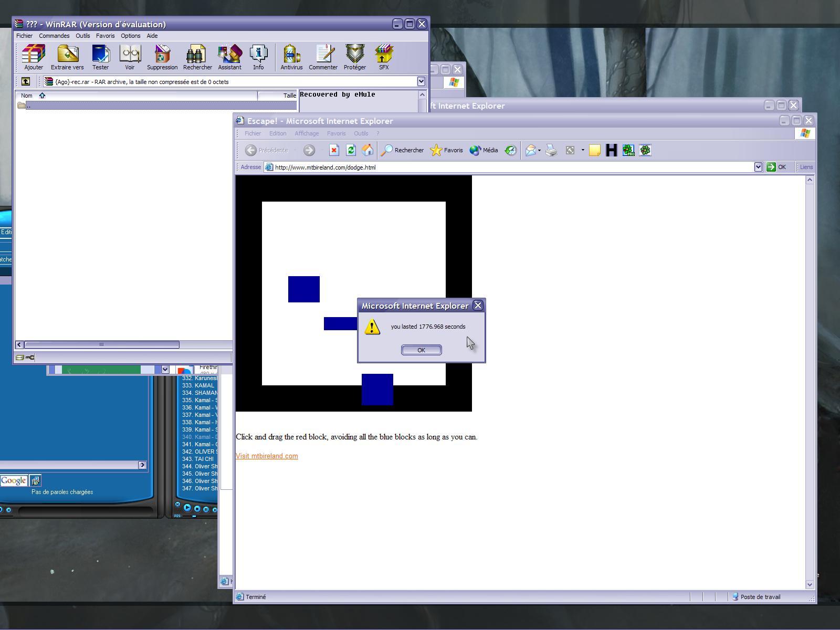Select playlist track 343. TAI CHI

198,459
